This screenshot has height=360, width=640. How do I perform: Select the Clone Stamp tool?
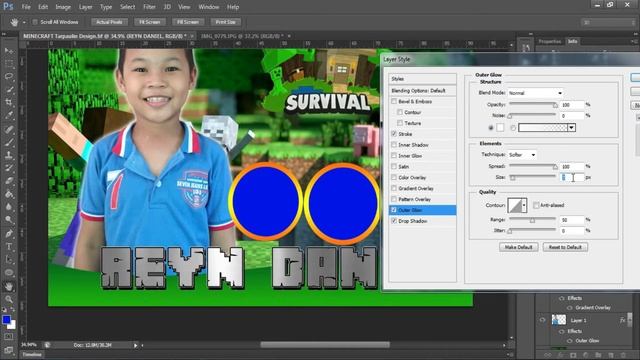[9, 156]
